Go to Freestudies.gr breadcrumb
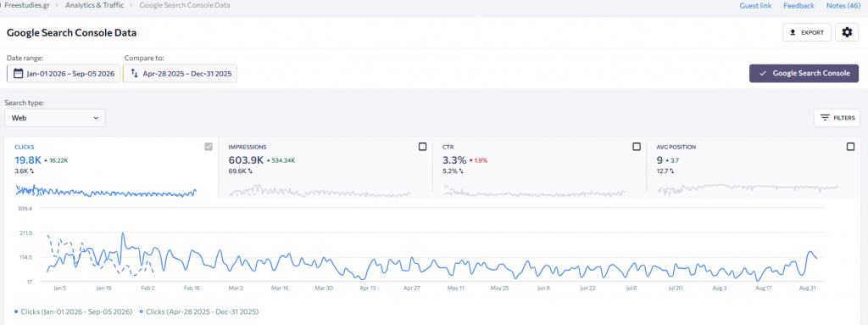The width and height of the screenshot is (868, 325). pos(28,6)
